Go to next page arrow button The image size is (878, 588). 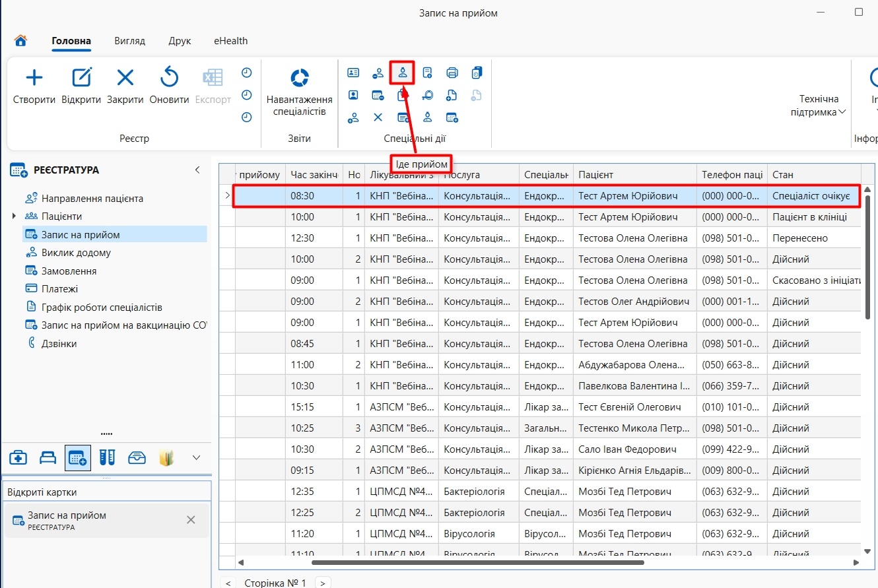coord(323,583)
